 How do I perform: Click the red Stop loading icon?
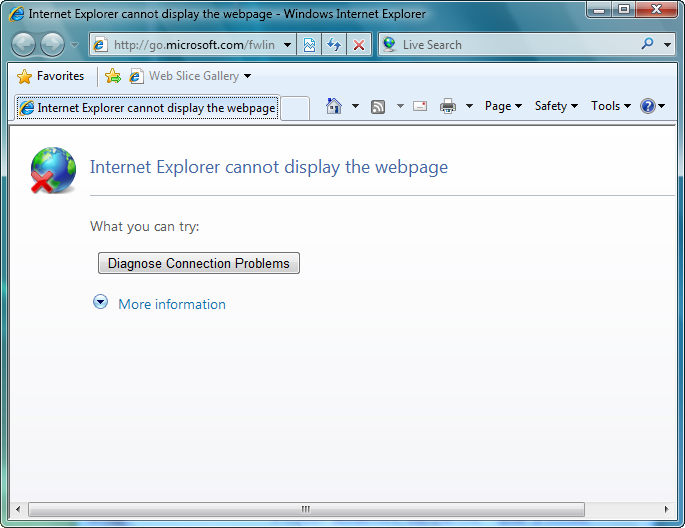click(359, 45)
